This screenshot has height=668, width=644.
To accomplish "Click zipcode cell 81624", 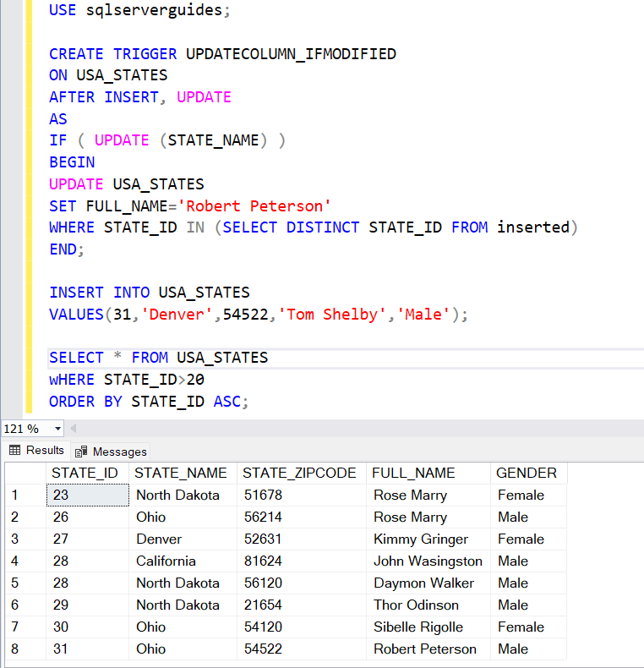I will click(x=302, y=561).
